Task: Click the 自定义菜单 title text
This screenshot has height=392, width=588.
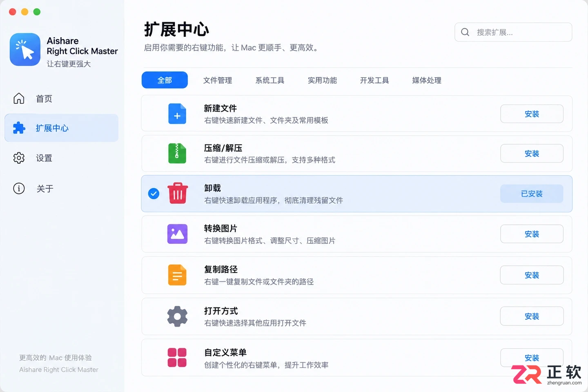Action: [225, 352]
